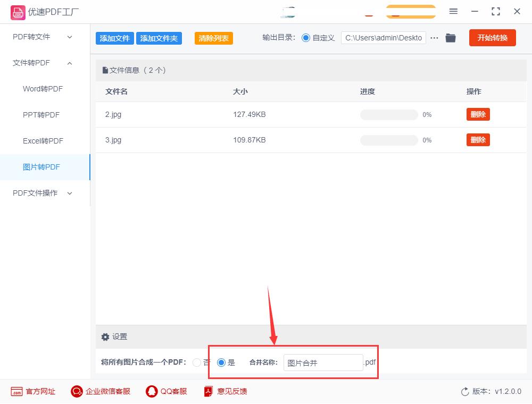Click the folder icon to browse output directory

tap(450, 38)
